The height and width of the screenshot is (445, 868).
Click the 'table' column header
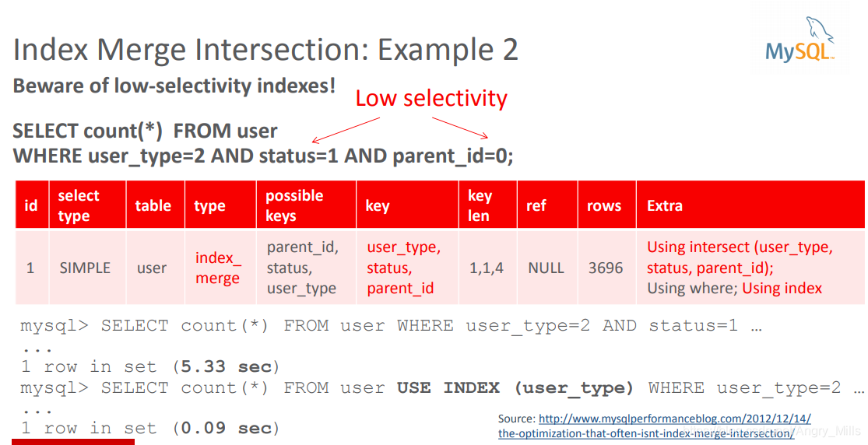tap(155, 205)
